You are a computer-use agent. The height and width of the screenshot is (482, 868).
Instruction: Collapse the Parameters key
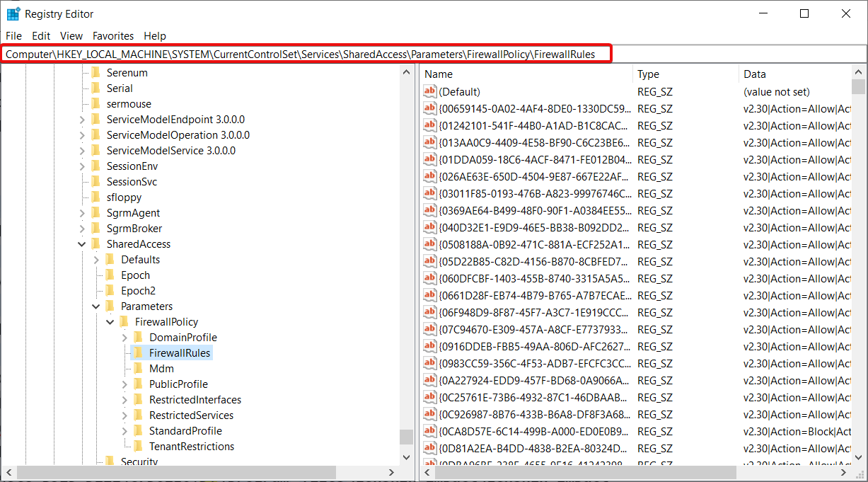pos(96,306)
